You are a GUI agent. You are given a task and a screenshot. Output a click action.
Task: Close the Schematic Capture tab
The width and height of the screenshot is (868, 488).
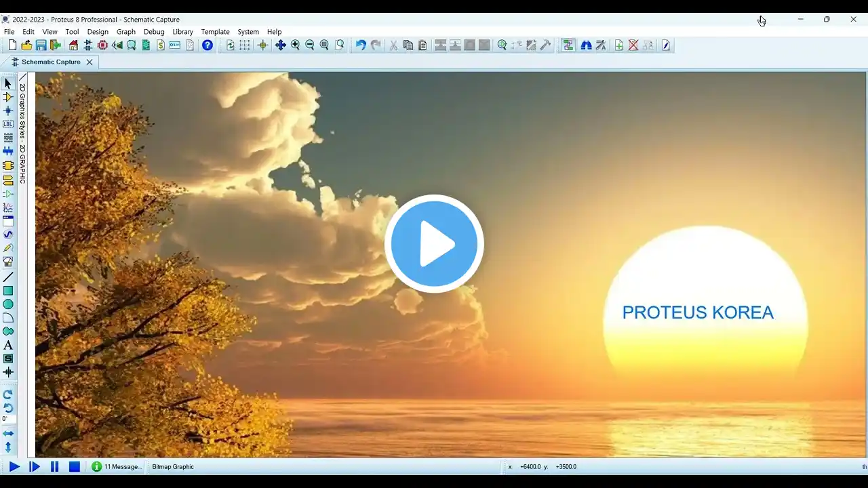pyautogui.click(x=90, y=62)
